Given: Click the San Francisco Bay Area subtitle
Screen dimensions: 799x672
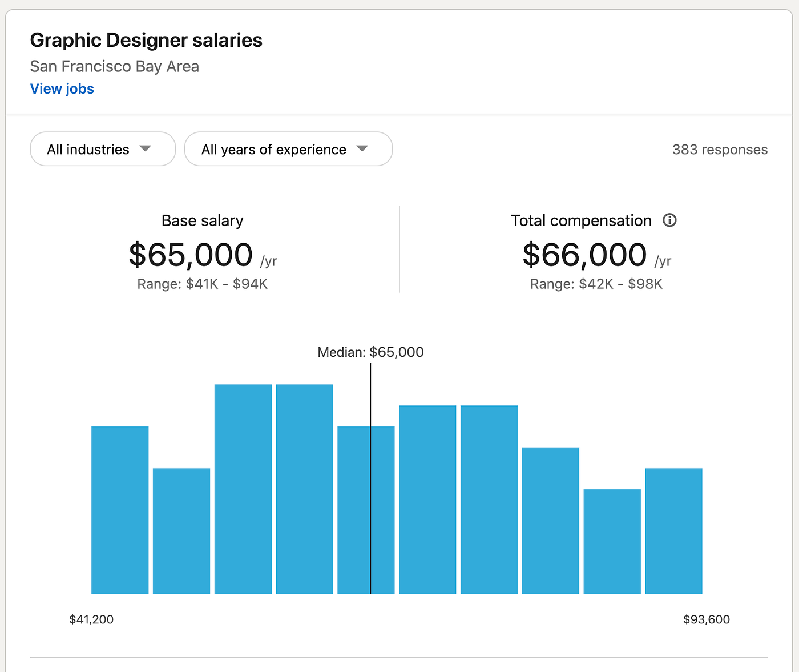Looking at the screenshot, I should click(x=114, y=66).
